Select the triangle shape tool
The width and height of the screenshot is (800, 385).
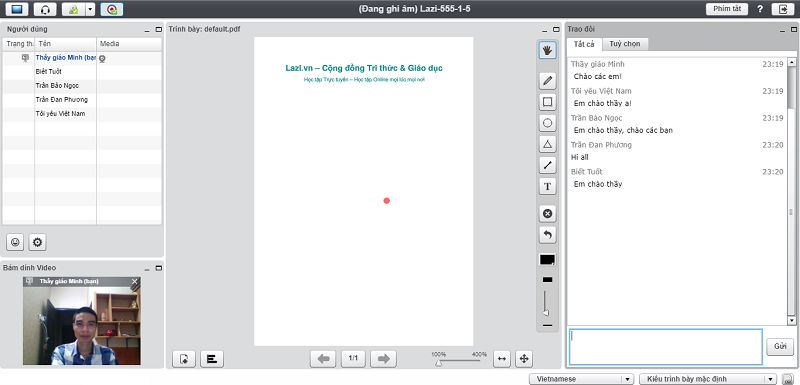[x=547, y=144]
